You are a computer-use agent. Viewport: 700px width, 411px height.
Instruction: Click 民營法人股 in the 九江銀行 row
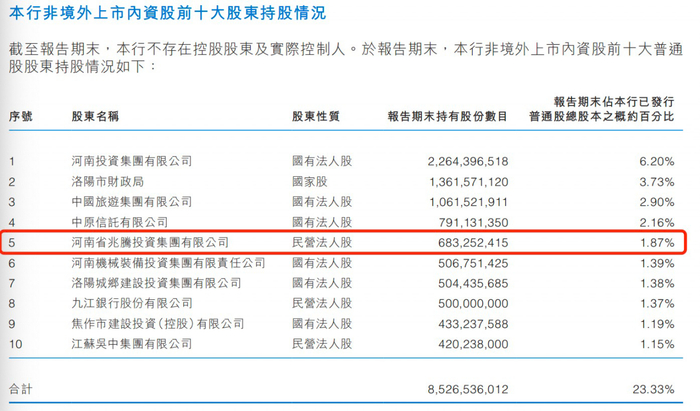coord(322,303)
